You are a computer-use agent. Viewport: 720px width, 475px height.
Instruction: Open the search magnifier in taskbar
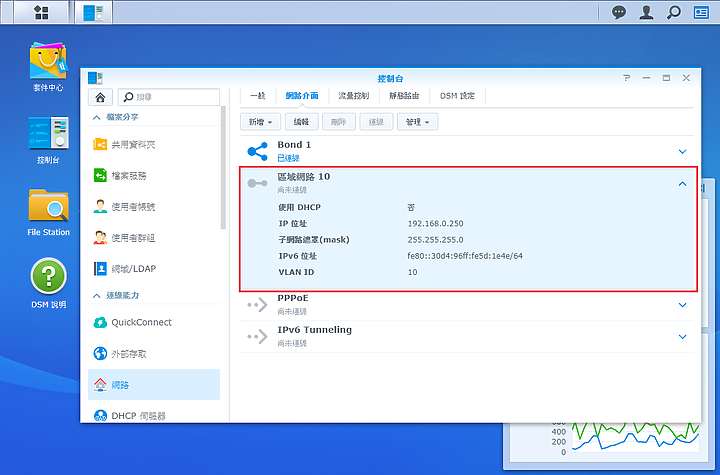click(x=674, y=12)
